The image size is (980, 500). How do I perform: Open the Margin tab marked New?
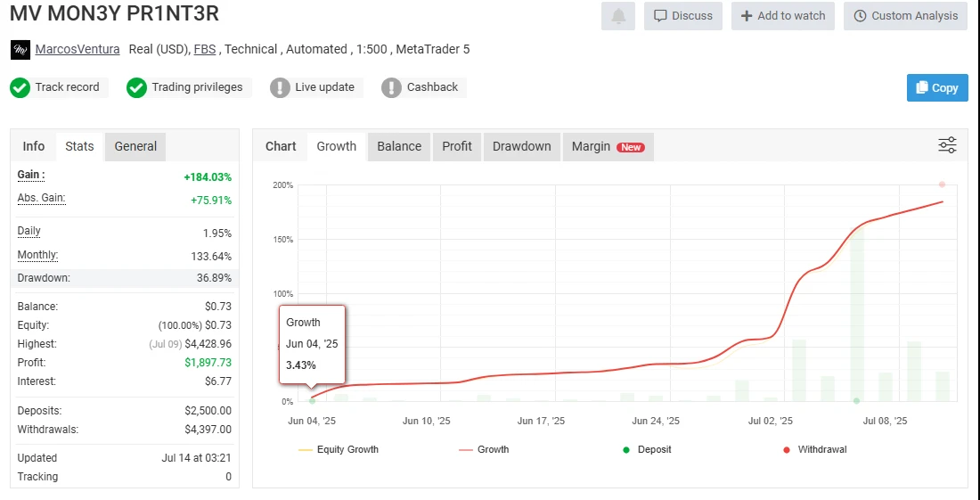click(608, 146)
